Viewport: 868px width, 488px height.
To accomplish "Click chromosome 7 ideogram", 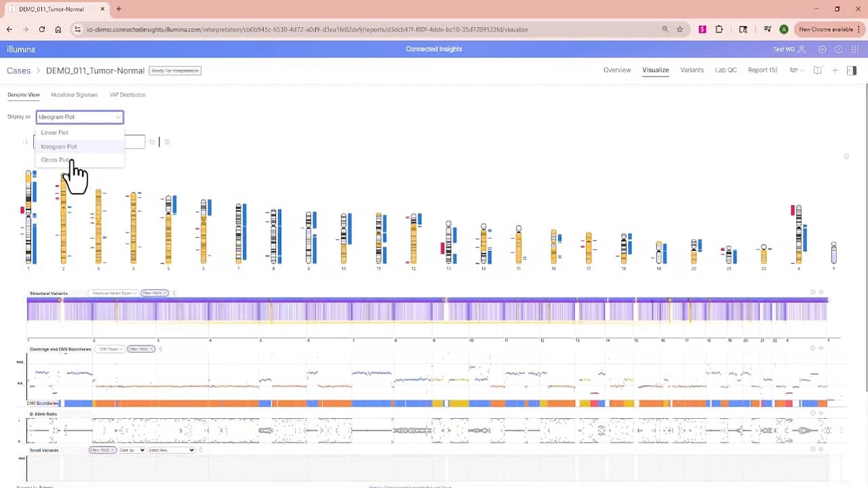I will click(239, 233).
